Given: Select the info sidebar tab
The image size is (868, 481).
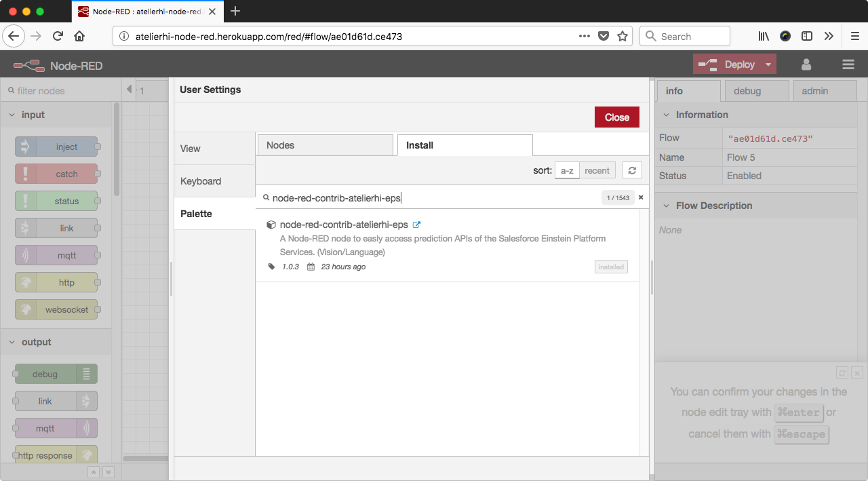Looking at the screenshot, I should (x=688, y=91).
